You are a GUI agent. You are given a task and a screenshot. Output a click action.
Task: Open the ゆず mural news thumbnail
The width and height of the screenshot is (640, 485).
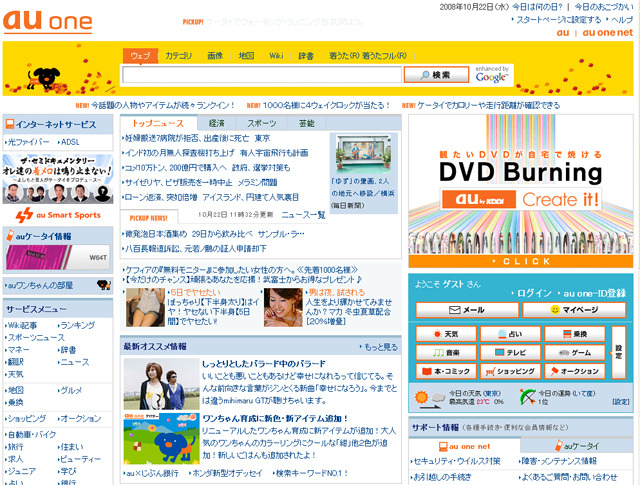(x=363, y=153)
